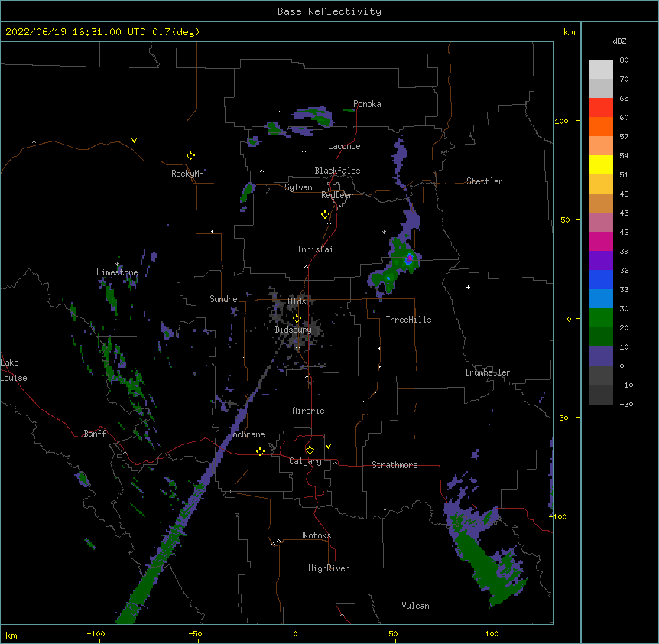This screenshot has height=644, width=659.
Task: Click the Vulcan label
Action: point(415,606)
